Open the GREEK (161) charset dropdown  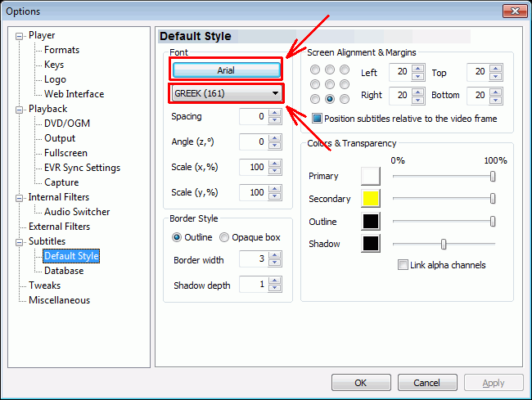click(x=226, y=93)
